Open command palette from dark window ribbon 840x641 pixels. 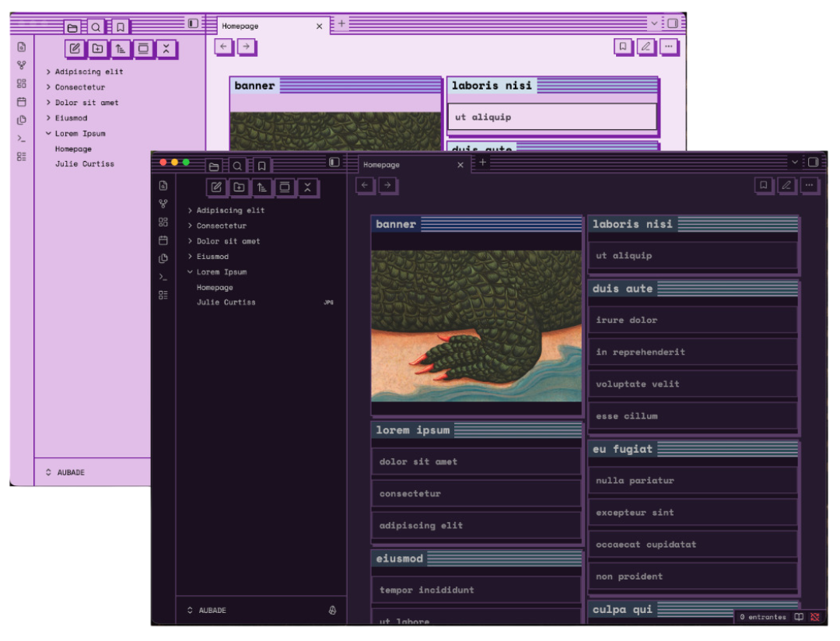tap(163, 277)
